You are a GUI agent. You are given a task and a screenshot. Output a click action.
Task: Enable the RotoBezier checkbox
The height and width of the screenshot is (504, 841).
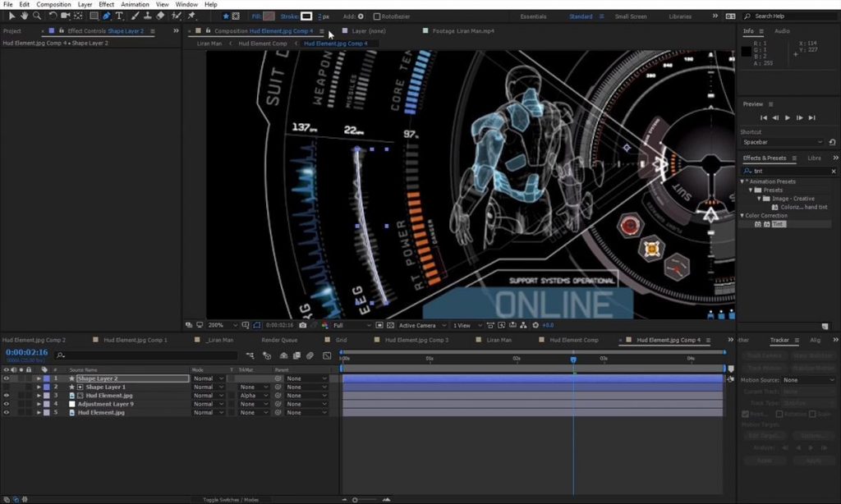click(x=376, y=16)
